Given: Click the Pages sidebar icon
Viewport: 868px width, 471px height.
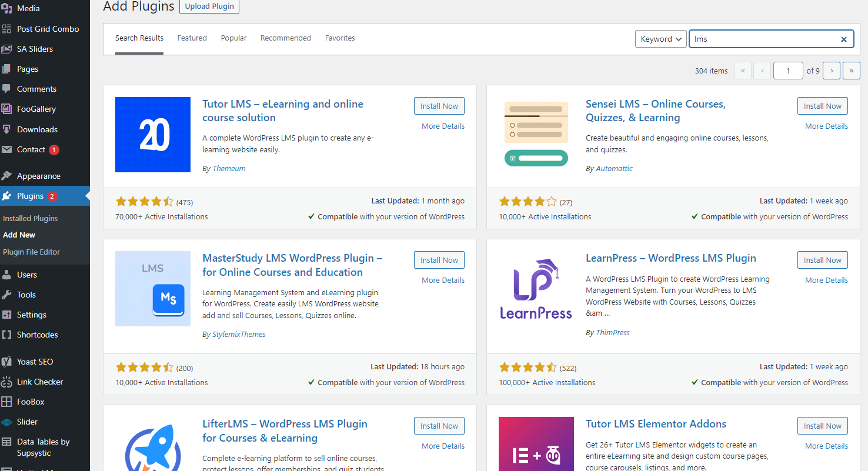Looking at the screenshot, I should [6, 69].
